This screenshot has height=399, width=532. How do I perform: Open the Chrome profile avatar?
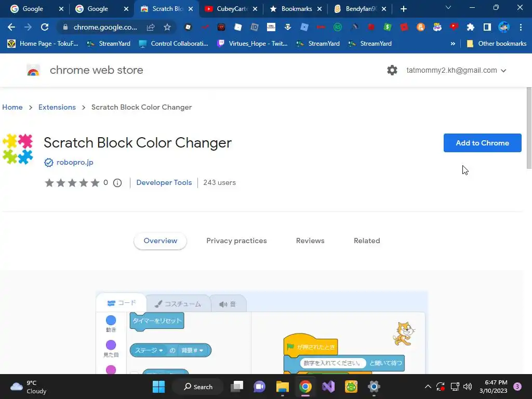504,27
